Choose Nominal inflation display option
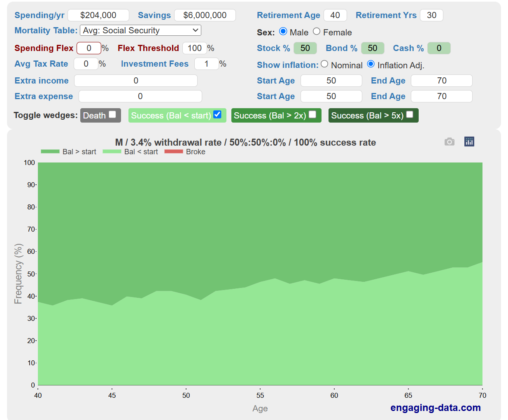Image resolution: width=508 pixels, height=420 pixels. click(x=324, y=64)
